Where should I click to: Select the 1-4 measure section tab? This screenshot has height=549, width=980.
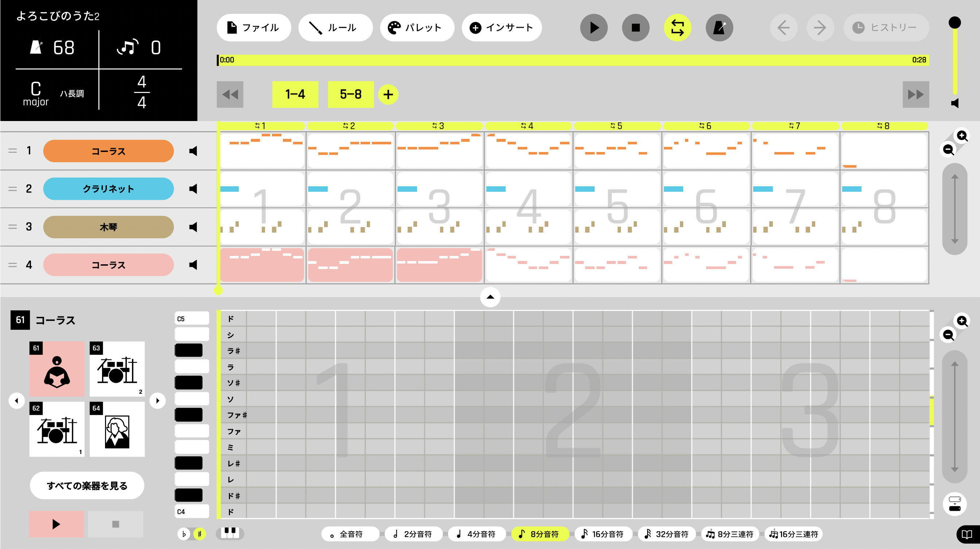(295, 94)
